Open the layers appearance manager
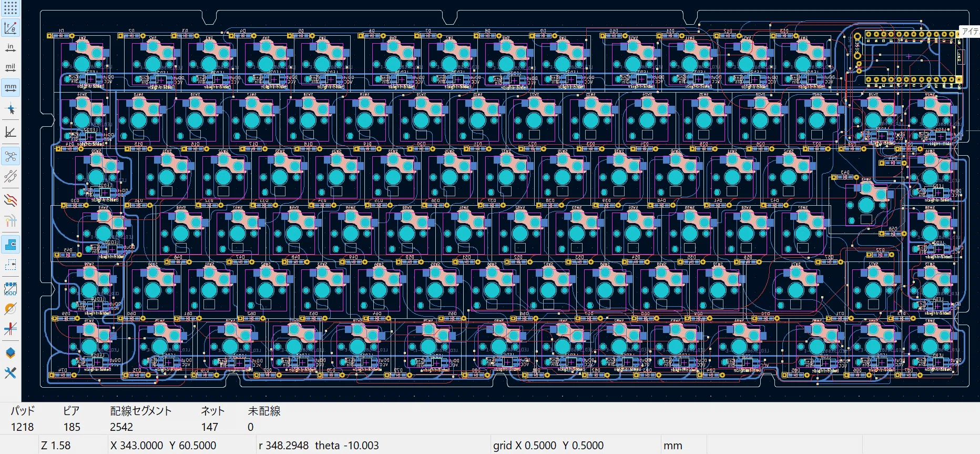Image resolution: width=980 pixels, height=454 pixels. pos(10,352)
